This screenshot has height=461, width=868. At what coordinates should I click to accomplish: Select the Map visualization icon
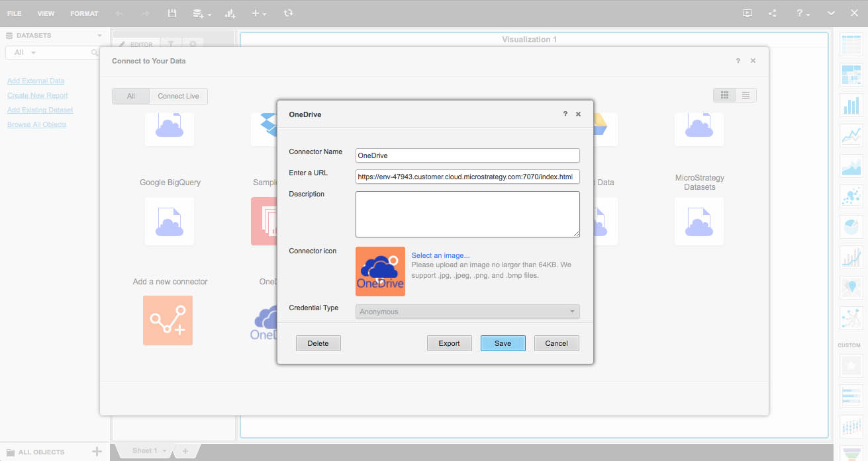[850, 287]
